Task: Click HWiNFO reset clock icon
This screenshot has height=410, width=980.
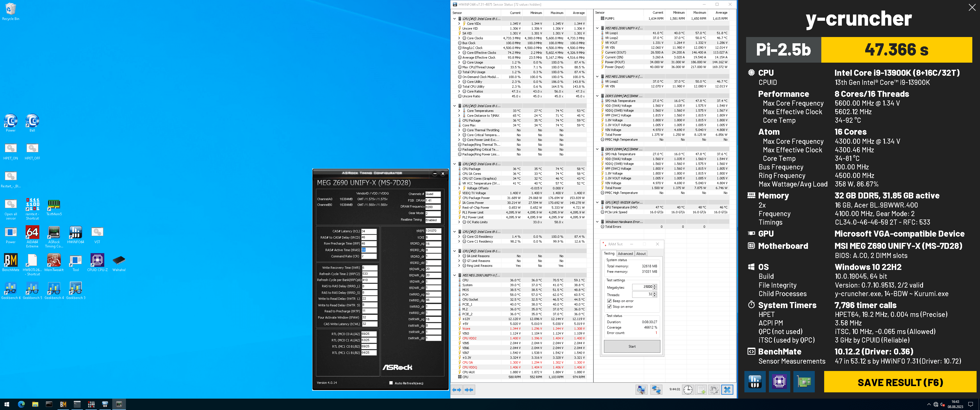Action: pyautogui.click(x=688, y=389)
